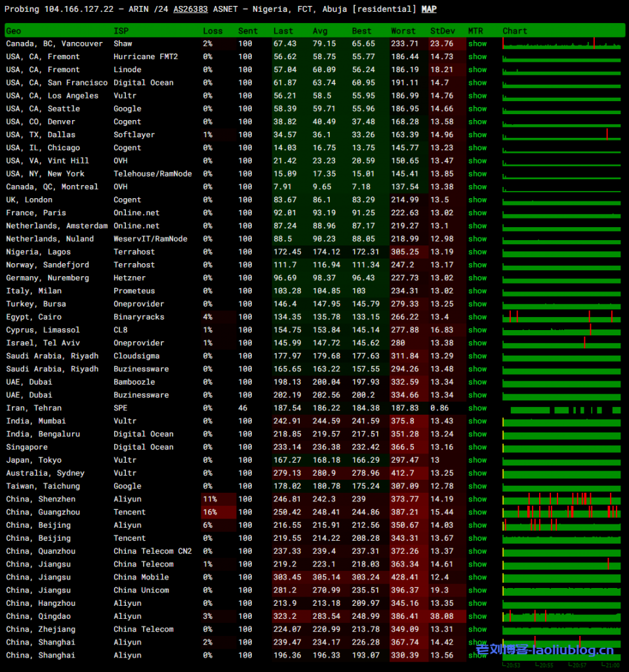629x672 pixels.
Task: Click the Worst column header
Action: coord(403,31)
